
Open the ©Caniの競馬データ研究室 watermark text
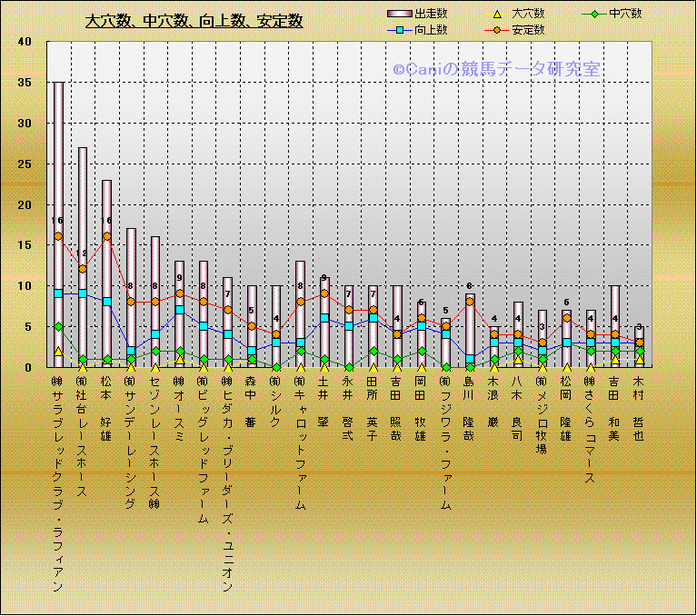(496, 68)
